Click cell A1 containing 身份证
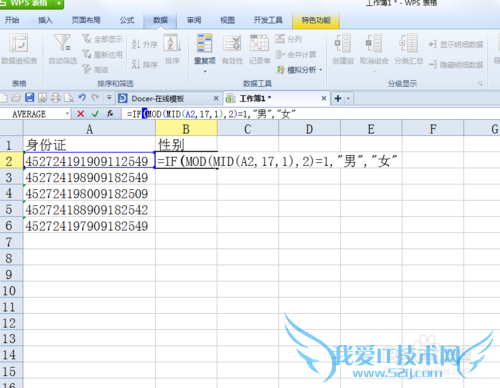This screenshot has height=388, width=500. click(89, 145)
